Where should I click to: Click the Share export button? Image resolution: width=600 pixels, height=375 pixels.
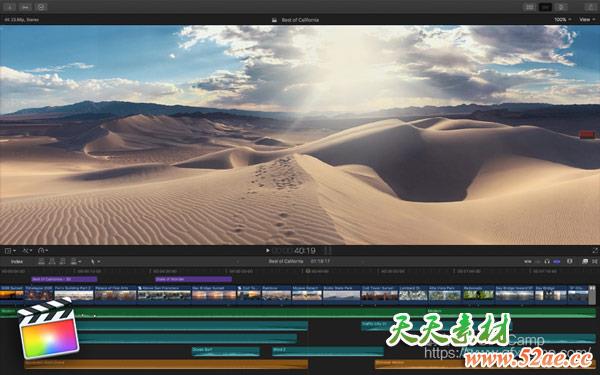(591, 7)
